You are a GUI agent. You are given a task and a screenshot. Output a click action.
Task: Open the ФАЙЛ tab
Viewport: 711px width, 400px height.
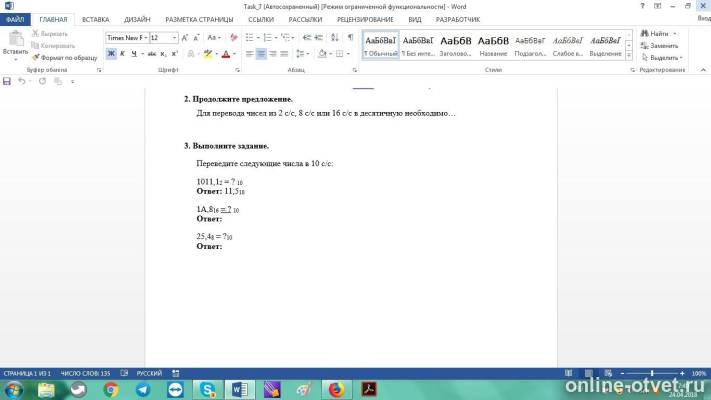click(15, 20)
